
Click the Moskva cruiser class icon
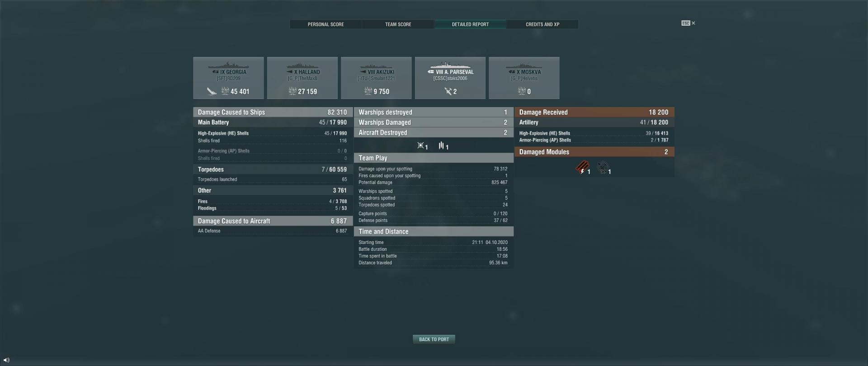[511, 72]
